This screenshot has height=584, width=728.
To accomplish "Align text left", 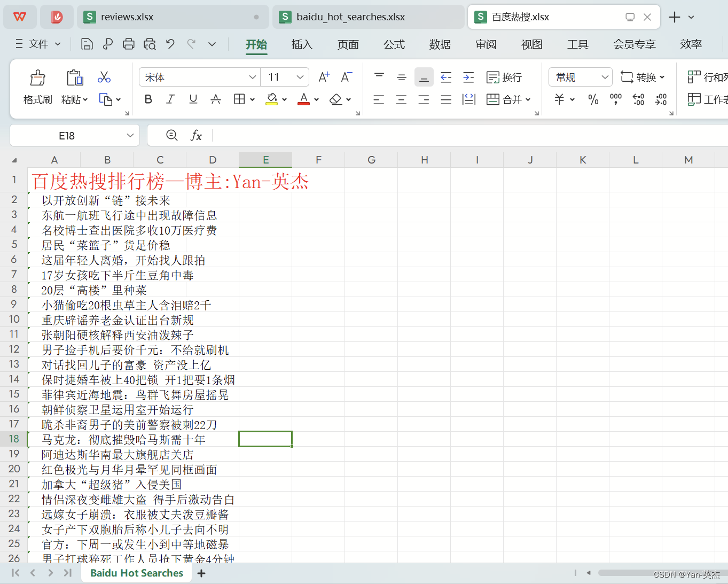I will point(379,99).
